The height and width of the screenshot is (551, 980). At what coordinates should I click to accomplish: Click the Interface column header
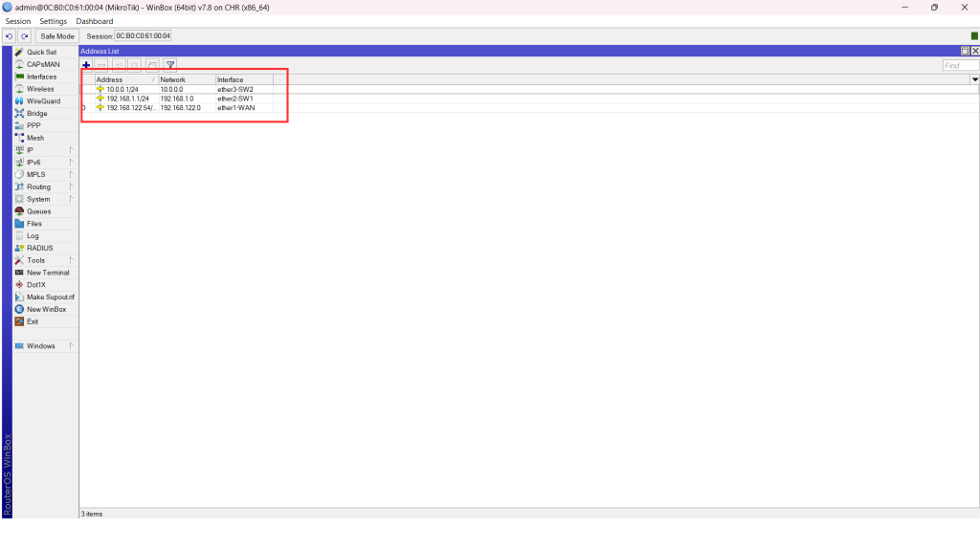tap(243, 79)
